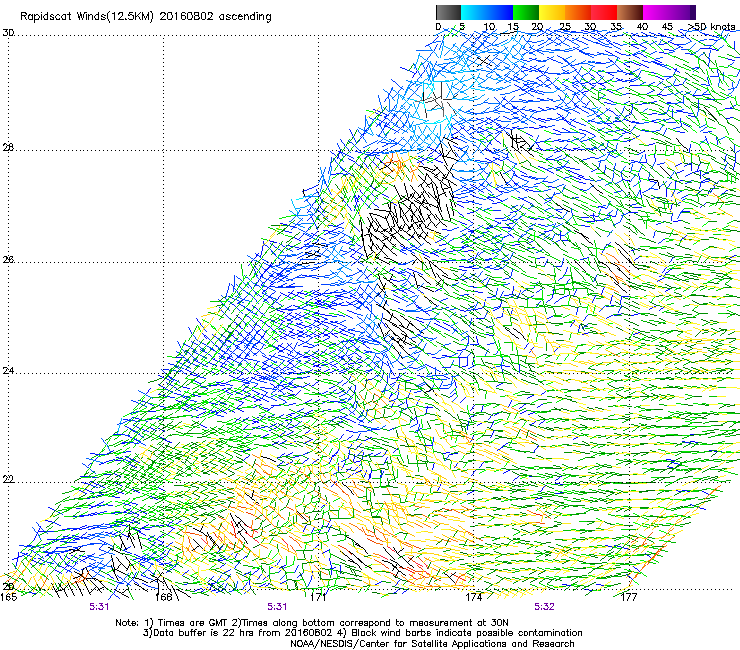Click the longitude axis label '168'

click(164, 597)
